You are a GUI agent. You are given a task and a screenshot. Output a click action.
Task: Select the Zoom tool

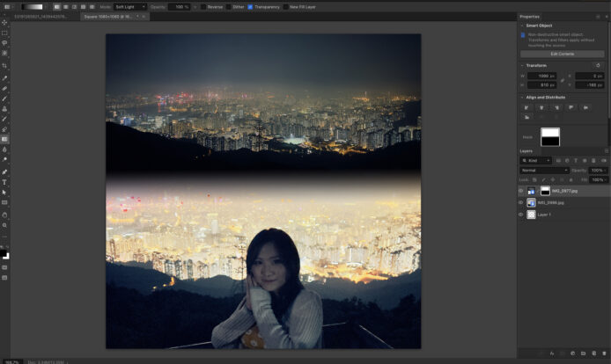point(4,225)
